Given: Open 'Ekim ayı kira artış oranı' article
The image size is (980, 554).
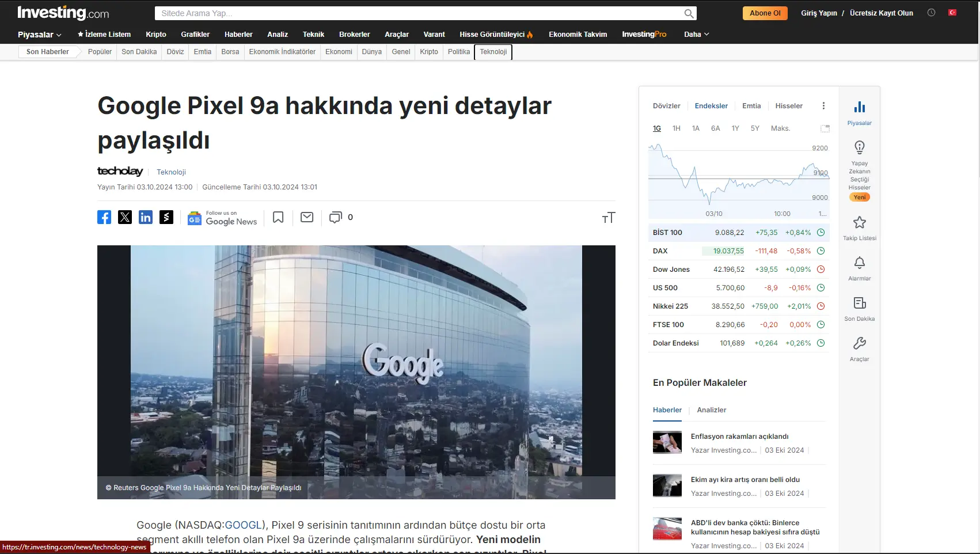Looking at the screenshot, I should pyautogui.click(x=745, y=480).
